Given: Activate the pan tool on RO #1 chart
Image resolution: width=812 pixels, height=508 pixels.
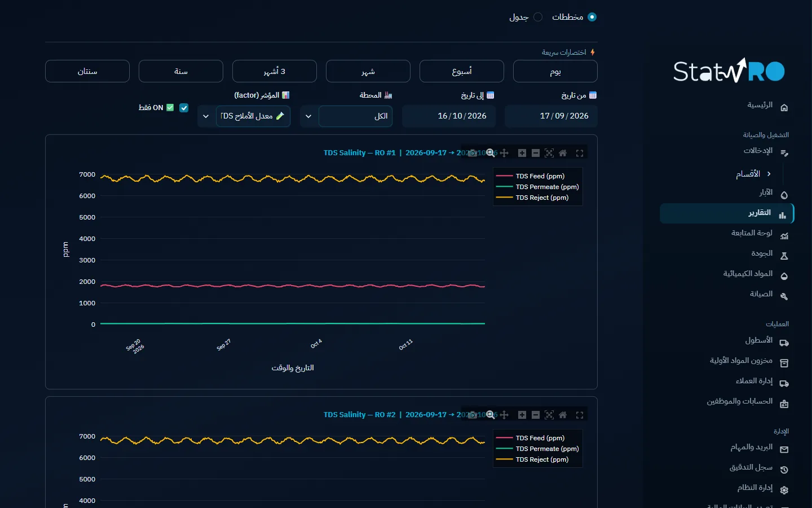Looking at the screenshot, I should click(x=504, y=153).
